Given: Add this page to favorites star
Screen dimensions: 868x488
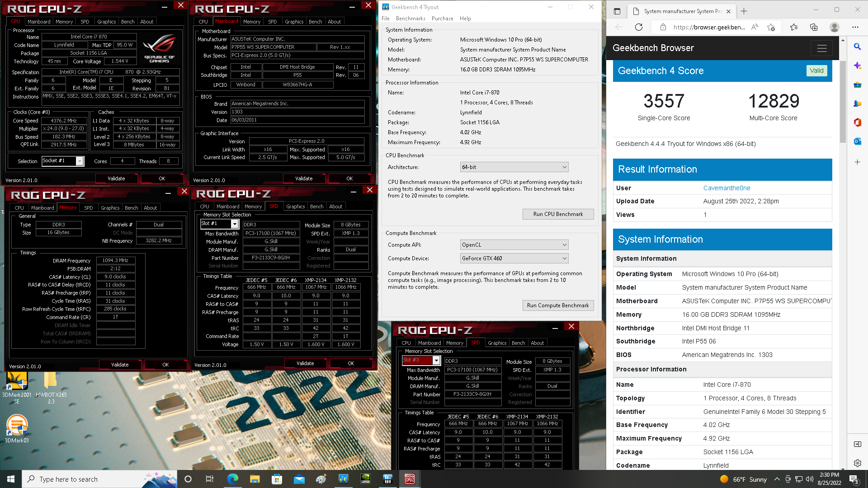Looking at the screenshot, I should coord(771,27).
